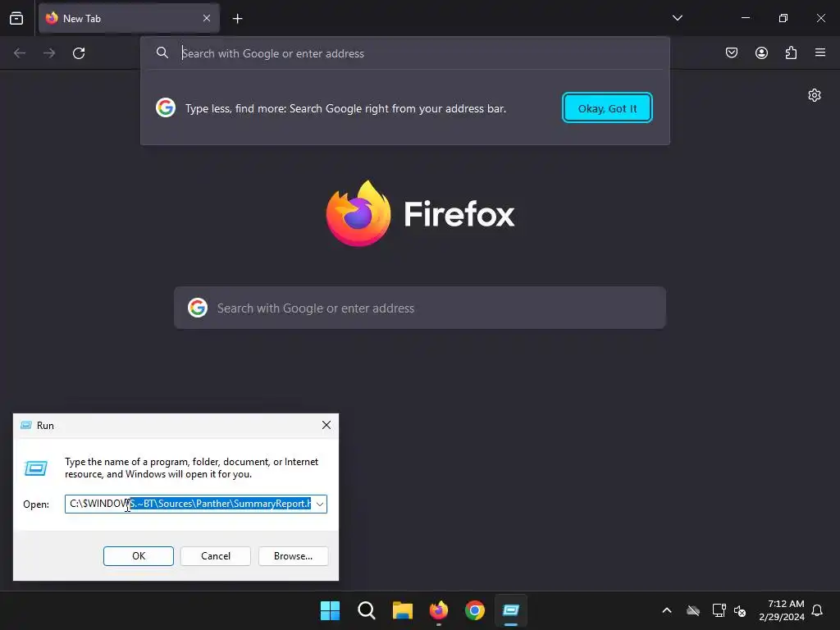Open Windows taskbar Search

pyautogui.click(x=367, y=610)
